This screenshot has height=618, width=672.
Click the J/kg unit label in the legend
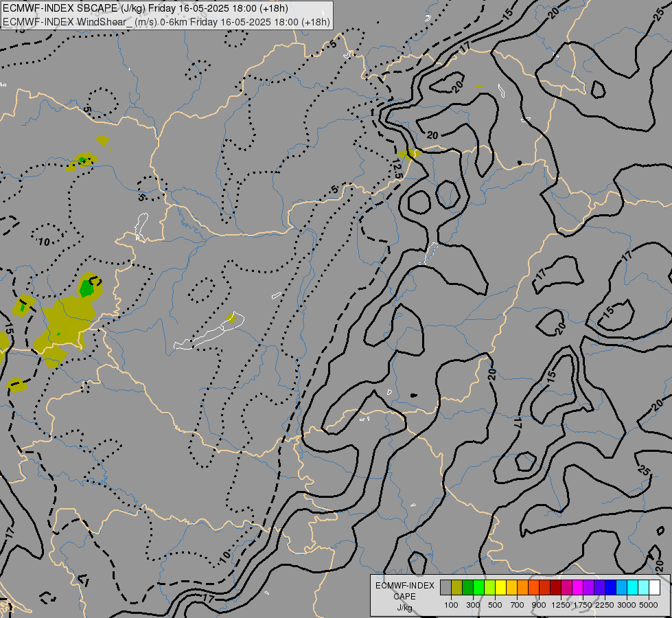(404, 608)
